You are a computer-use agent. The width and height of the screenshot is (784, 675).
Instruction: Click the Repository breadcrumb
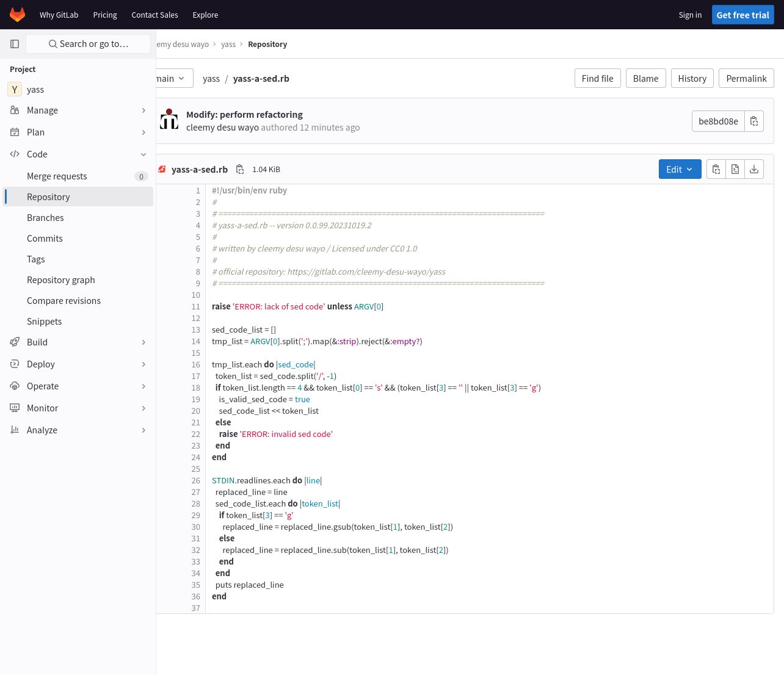(267, 44)
